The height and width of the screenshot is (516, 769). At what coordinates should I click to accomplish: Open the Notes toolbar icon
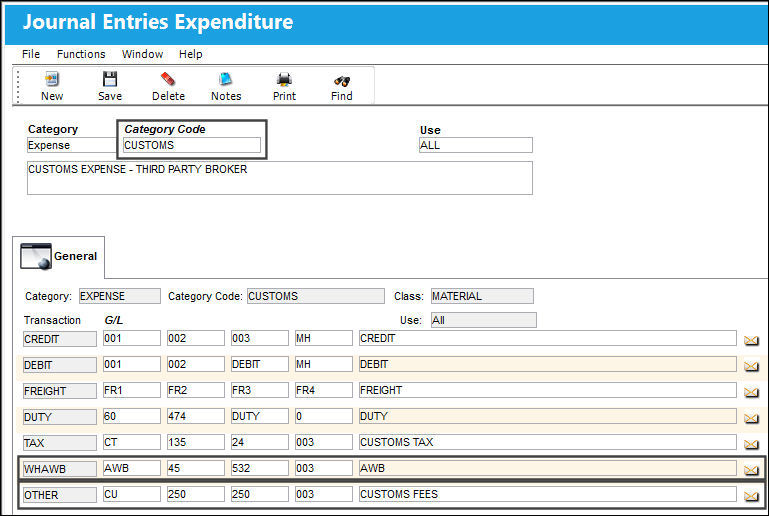click(x=226, y=79)
